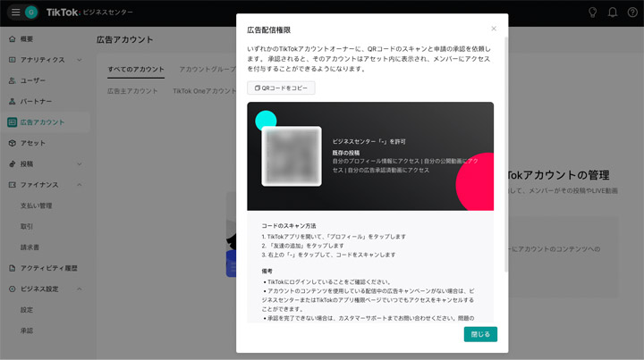644x360 pixels.
Task: Select the 広告主アカウント sub-tab
Action: 132,91
